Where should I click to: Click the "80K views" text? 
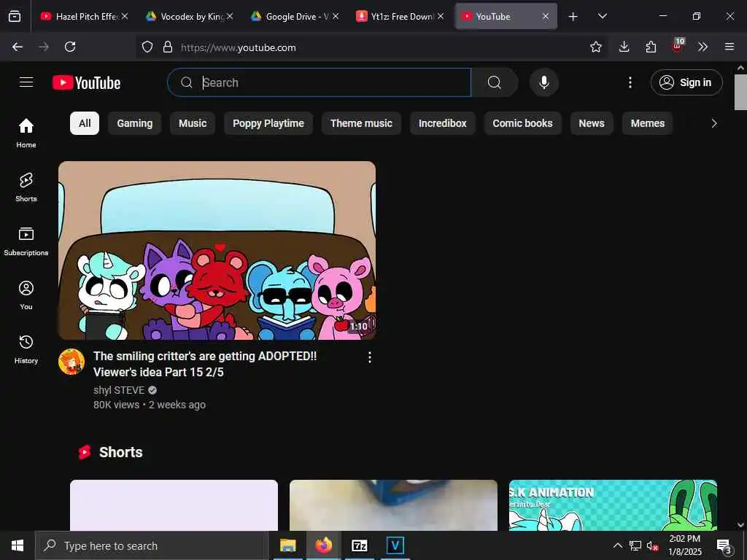[x=116, y=405]
